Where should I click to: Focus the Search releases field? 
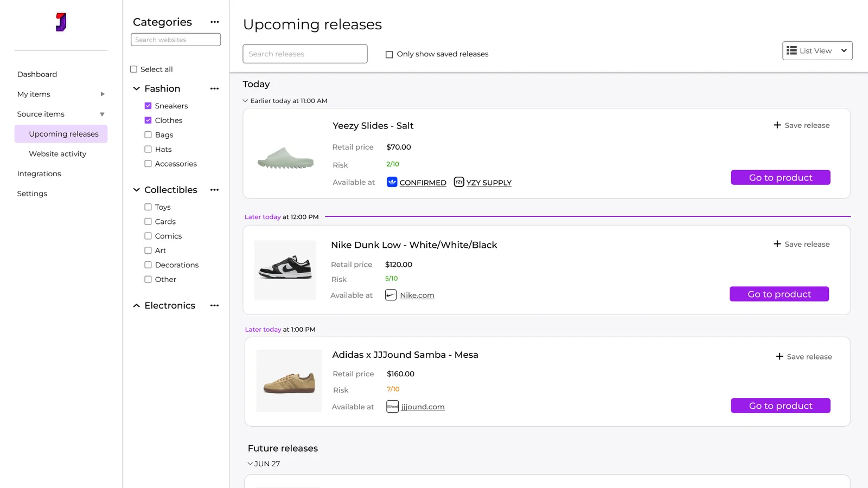coord(305,54)
